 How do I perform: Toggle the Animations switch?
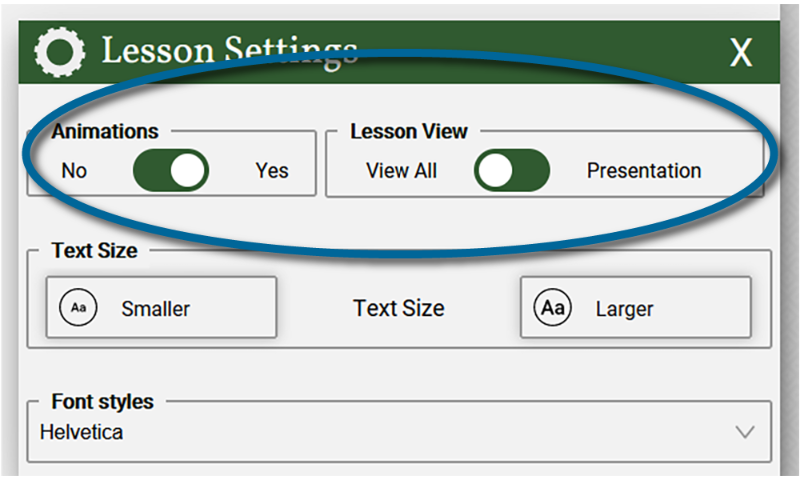click(170, 170)
